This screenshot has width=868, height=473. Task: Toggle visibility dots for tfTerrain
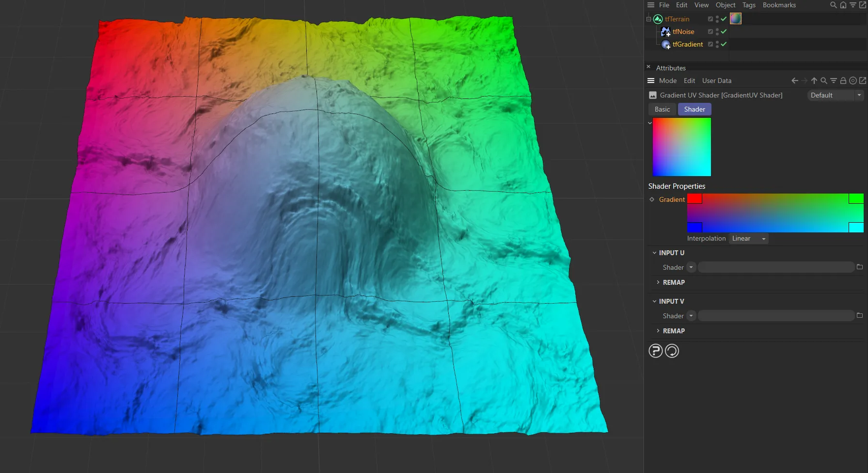(x=717, y=19)
